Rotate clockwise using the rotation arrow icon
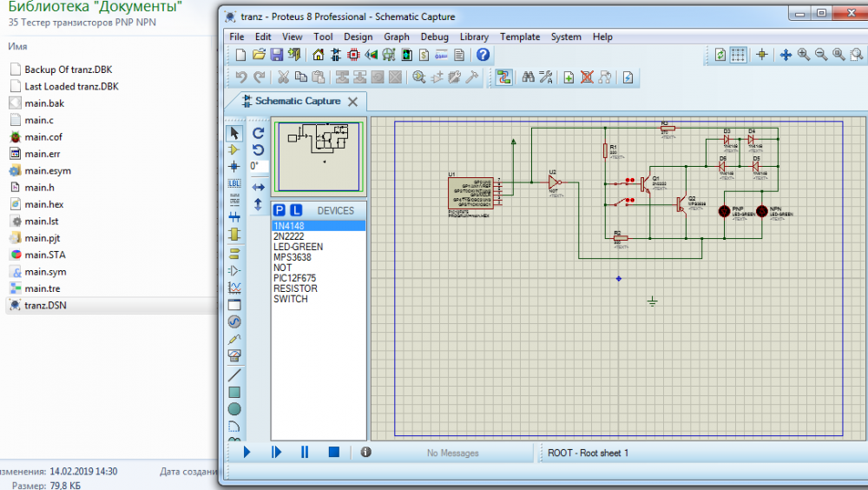The width and height of the screenshot is (868, 490). pos(258,133)
